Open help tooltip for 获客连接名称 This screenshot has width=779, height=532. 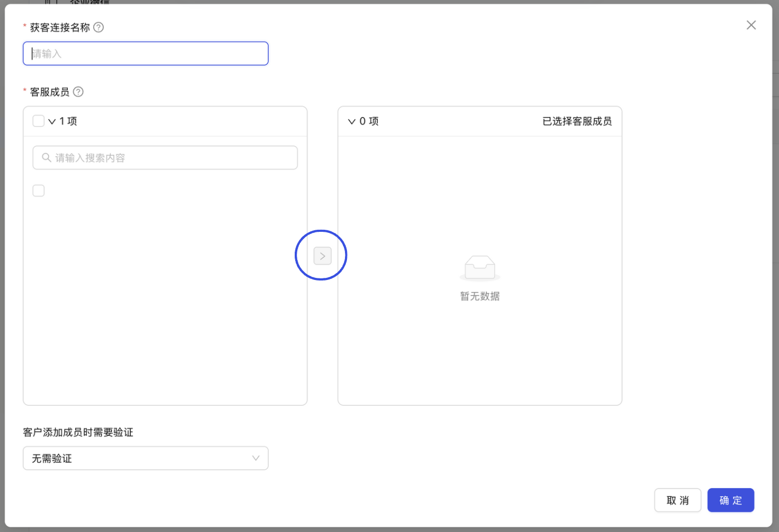point(98,27)
